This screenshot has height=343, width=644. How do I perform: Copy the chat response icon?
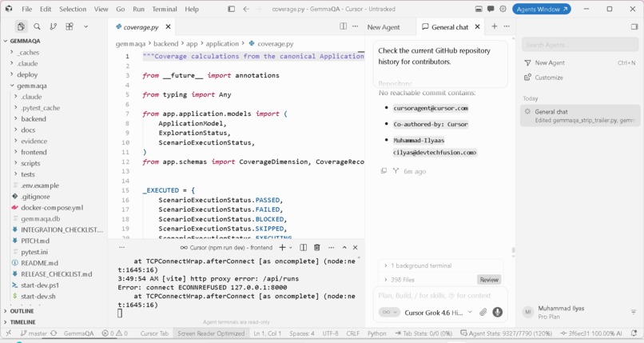(384, 171)
